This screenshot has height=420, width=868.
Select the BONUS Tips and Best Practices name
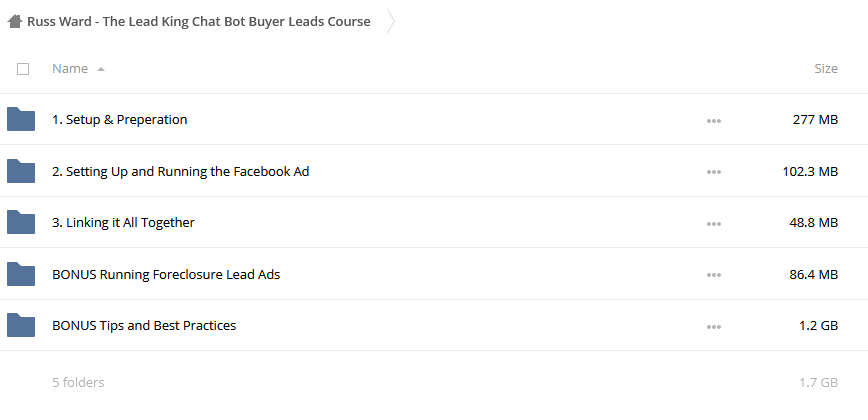click(x=144, y=325)
